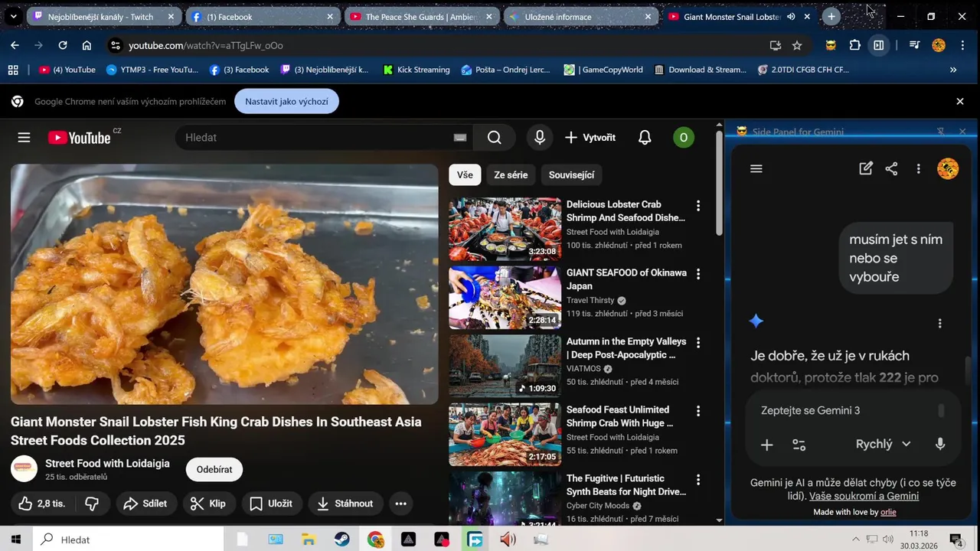Open Street Food with Loidaigia channel name
This screenshot has height=551, width=980.
pyautogui.click(x=107, y=463)
